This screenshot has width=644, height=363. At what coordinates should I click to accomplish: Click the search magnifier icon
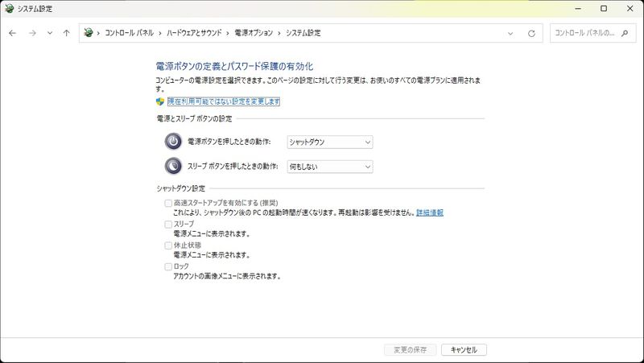point(626,33)
